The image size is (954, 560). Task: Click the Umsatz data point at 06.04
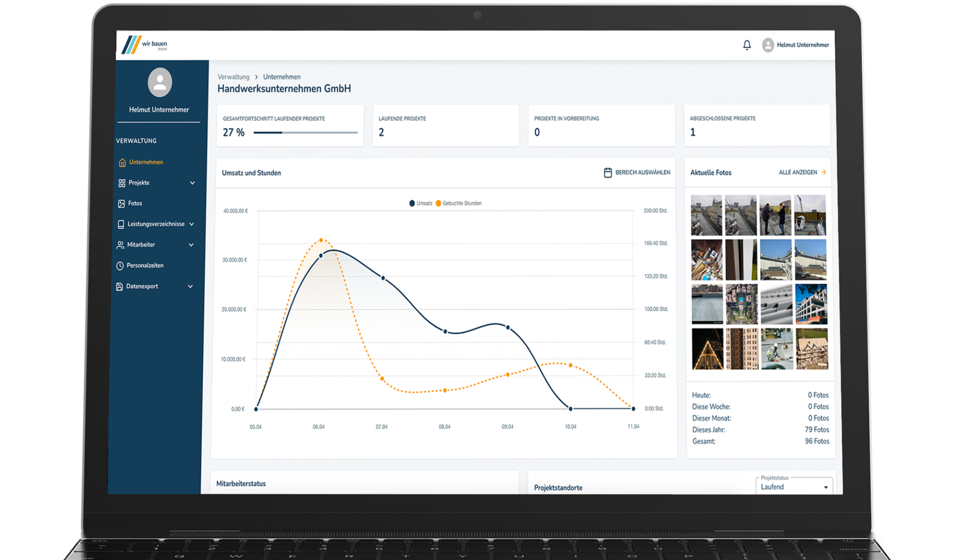click(x=321, y=256)
